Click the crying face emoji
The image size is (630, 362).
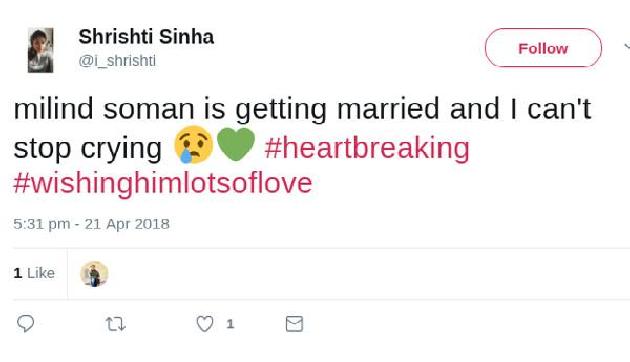[x=193, y=145]
